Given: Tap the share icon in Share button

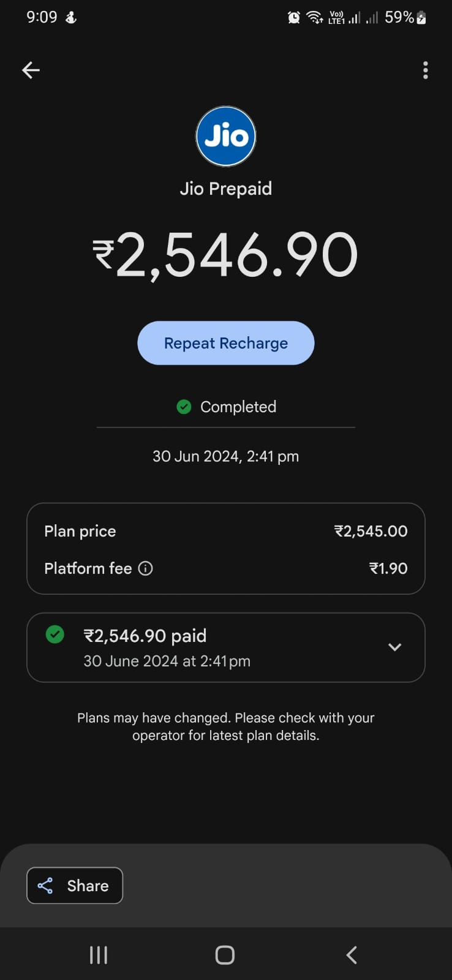Looking at the screenshot, I should 45,886.
